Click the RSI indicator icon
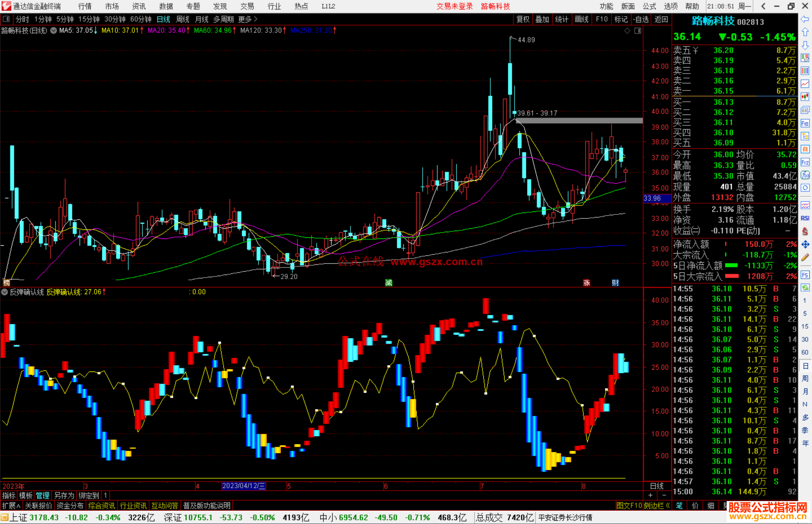 (805, 218)
